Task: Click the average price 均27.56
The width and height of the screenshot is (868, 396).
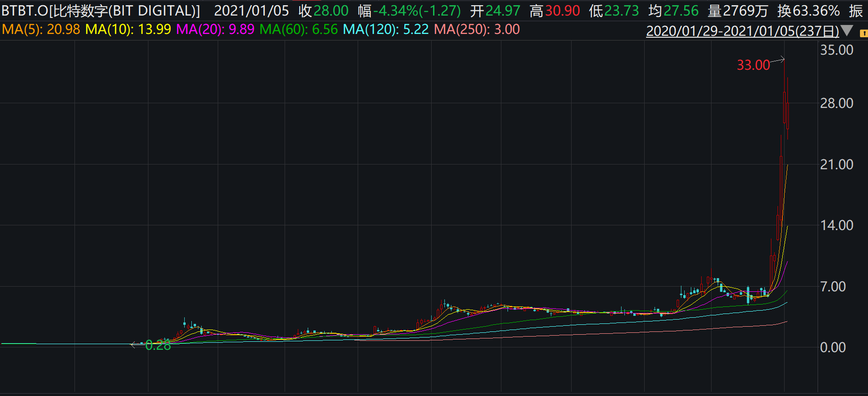Action: coord(673,10)
